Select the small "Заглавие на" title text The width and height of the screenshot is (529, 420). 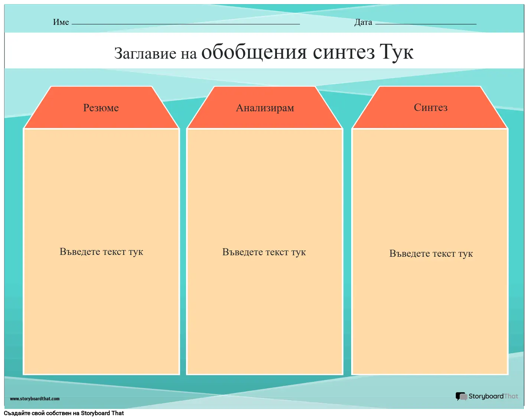click(155, 53)
